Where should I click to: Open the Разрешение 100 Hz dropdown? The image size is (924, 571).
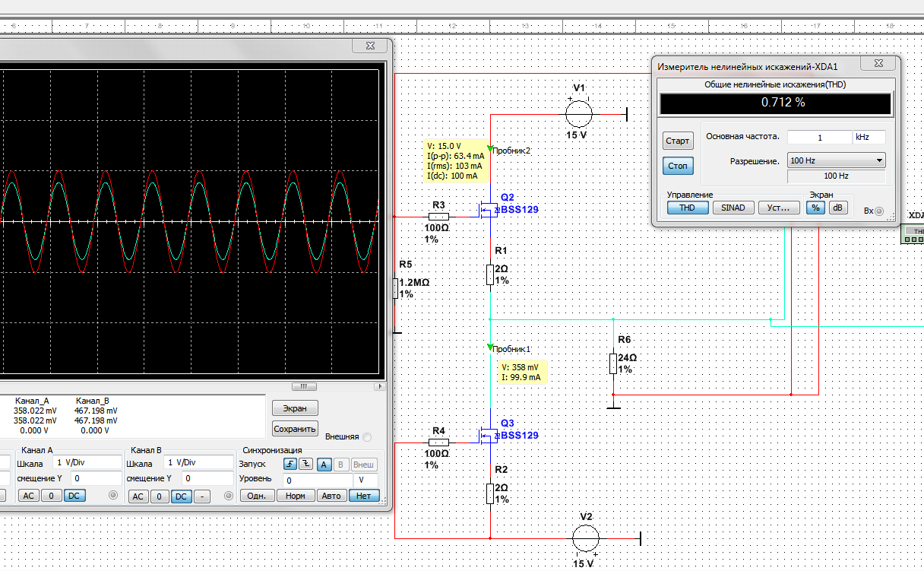836,160
